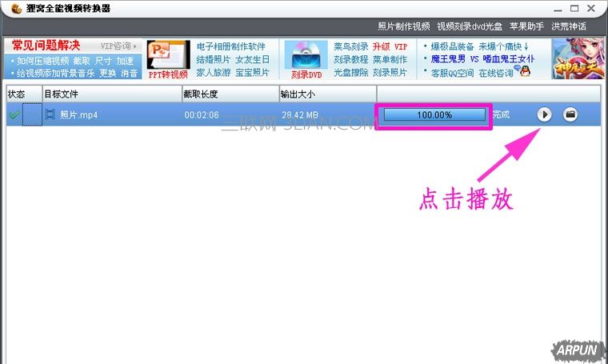Screen dimensions: 608x364
Task: Click the 刻录DVD disc icon
Action: [x=306, y=55]
